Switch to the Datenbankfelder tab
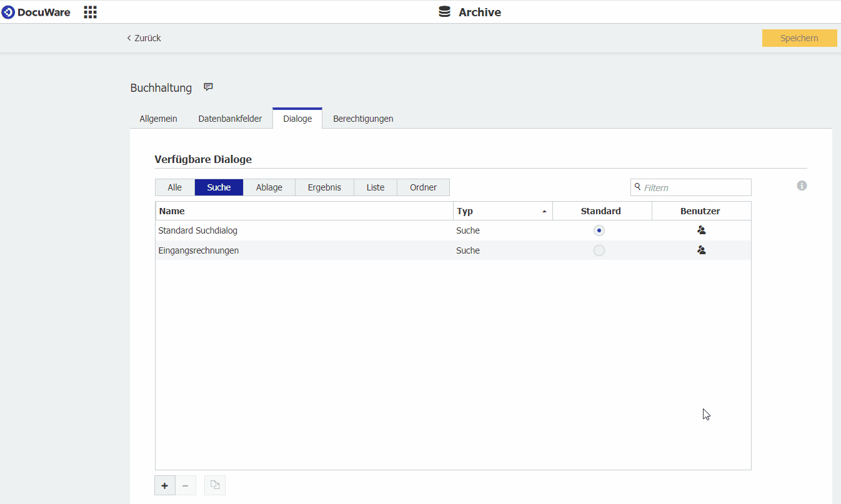 (230, 119)
